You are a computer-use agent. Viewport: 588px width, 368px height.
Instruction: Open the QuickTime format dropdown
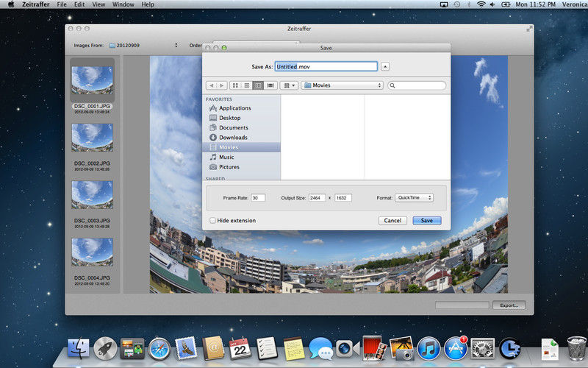coord(414,198)
